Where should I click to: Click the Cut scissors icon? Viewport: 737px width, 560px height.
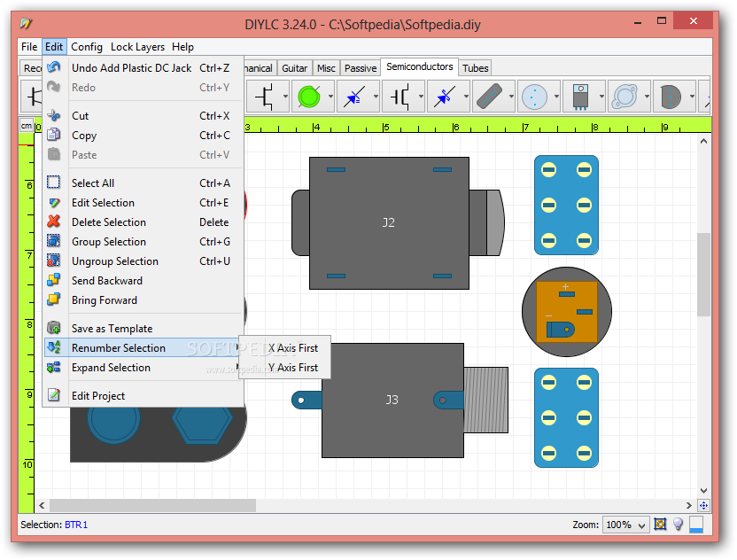click(x=54, y=116)
